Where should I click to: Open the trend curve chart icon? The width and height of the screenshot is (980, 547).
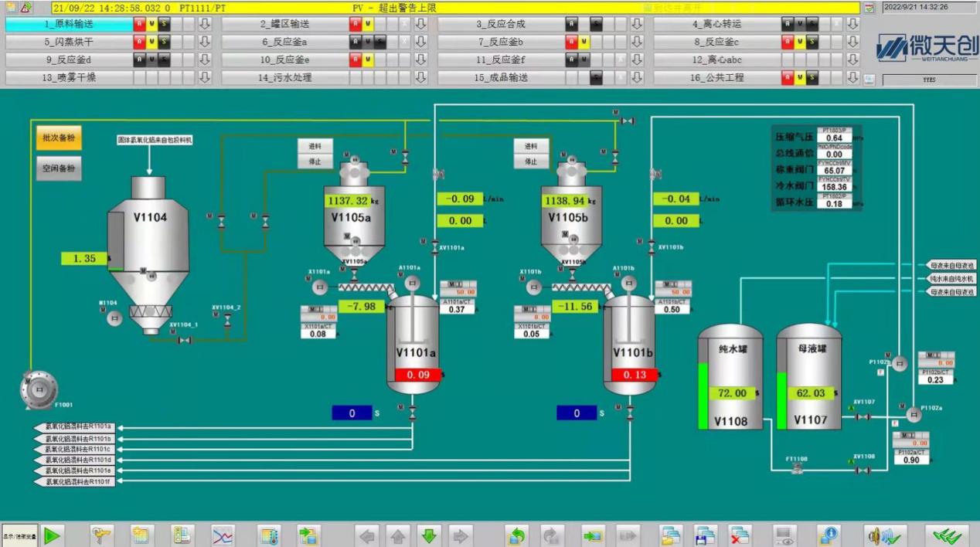[223, 535]
